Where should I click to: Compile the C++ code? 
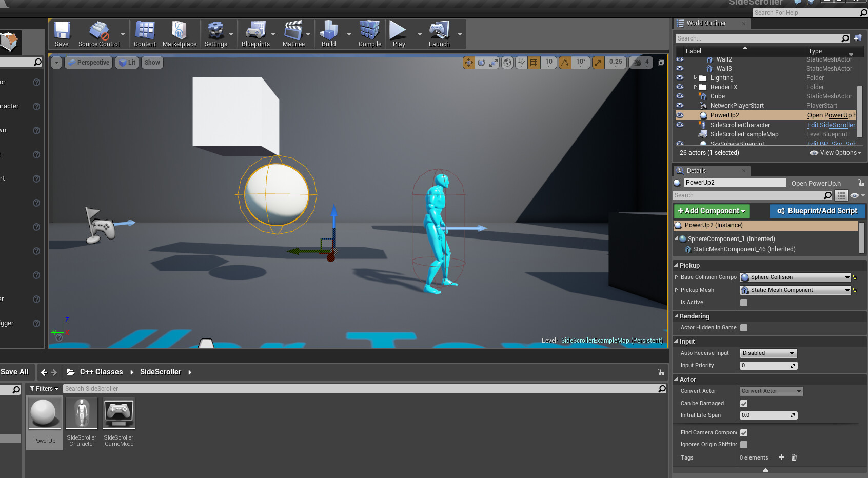pyautogui.click(x=369, y=34)
